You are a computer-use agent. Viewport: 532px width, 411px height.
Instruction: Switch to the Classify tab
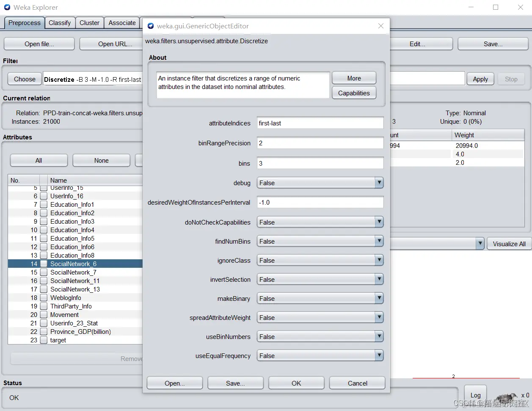[60, 23]
